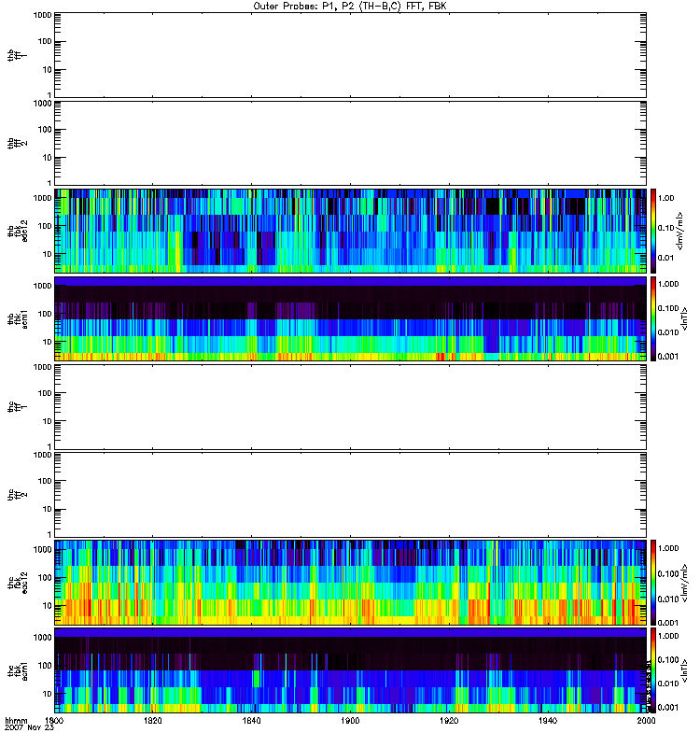The height and width of the screenshot is (747, 700).
Task: Select the 2000 time tick label
Action: [644, 721]
